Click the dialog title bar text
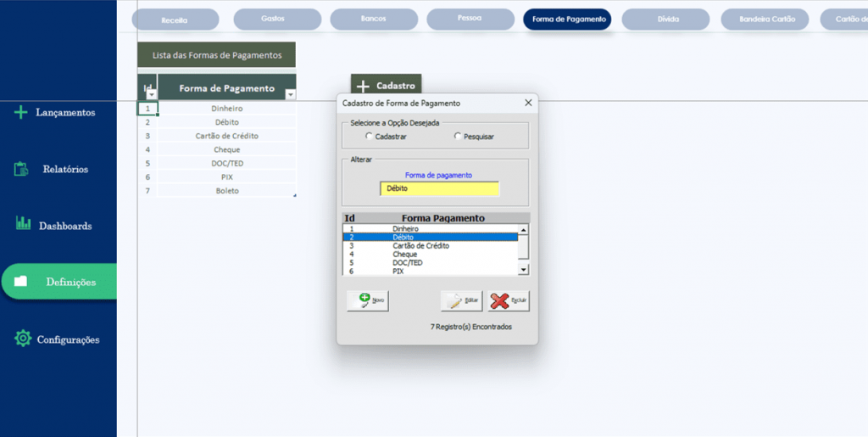Image resolution: width=868 pixels, height=437 pixels. [x=401, y=103]
